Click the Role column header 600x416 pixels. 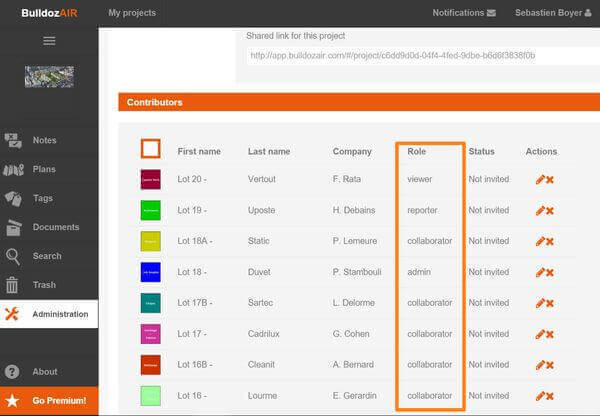(x=417, y=152)
